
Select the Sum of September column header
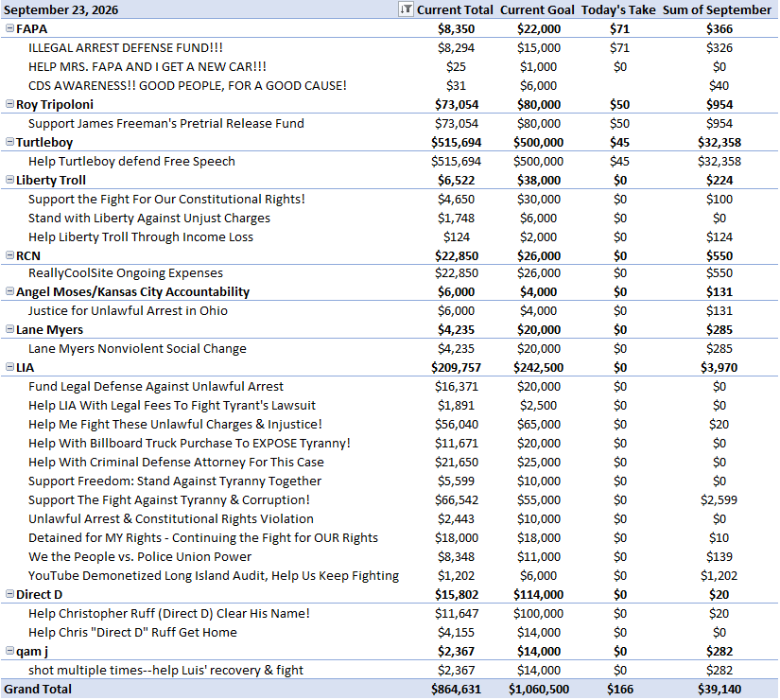pos(717,10)
